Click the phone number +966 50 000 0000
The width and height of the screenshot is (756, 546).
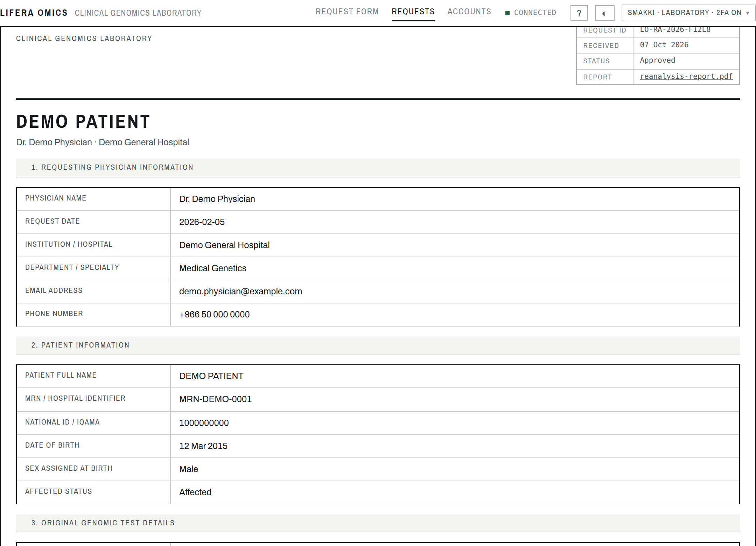214,314
